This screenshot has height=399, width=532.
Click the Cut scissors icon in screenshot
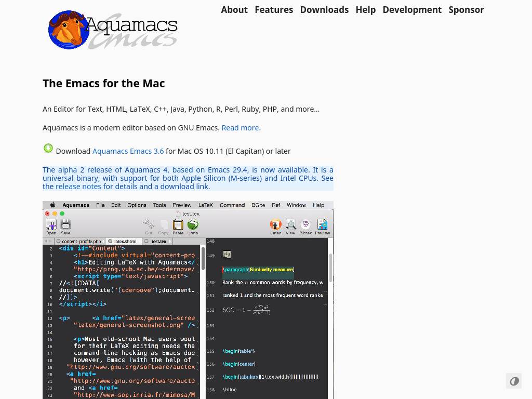coord(149,227)
